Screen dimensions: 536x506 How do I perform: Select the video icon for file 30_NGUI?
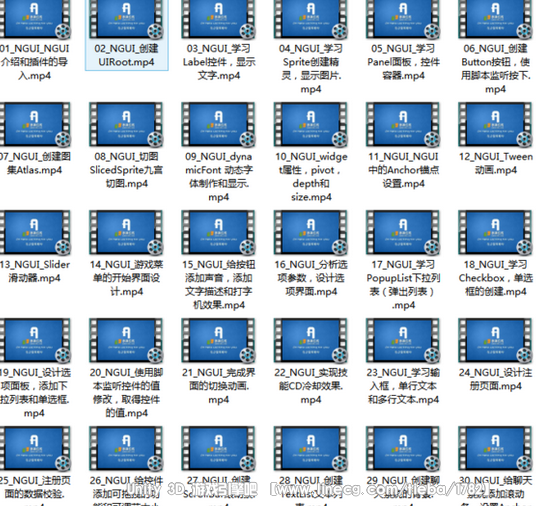click(496, 449)
